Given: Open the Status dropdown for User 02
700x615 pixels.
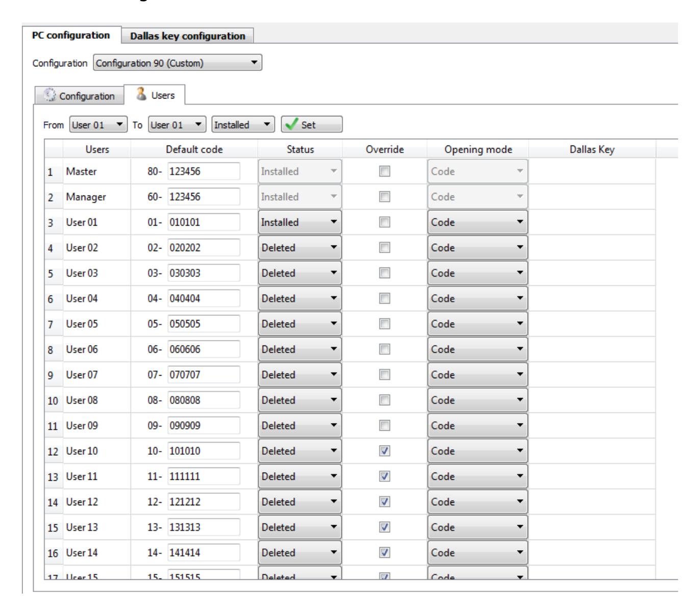Looking at the screenshot, I should tap(300, 248).
